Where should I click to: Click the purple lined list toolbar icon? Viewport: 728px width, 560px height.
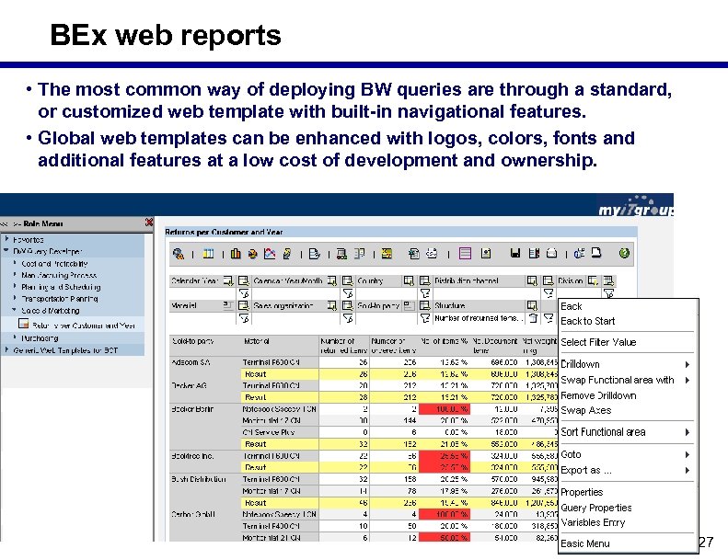[465, 253]
